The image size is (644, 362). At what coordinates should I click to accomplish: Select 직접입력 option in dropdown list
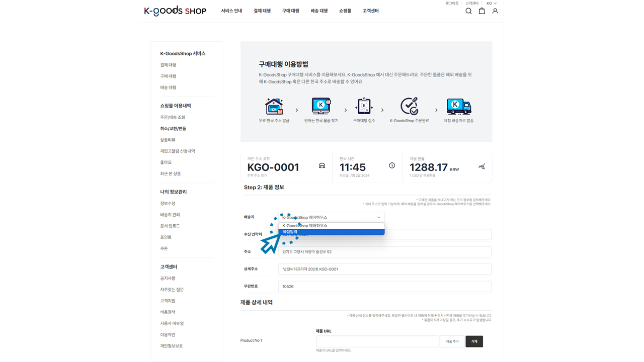click(331, 232)
